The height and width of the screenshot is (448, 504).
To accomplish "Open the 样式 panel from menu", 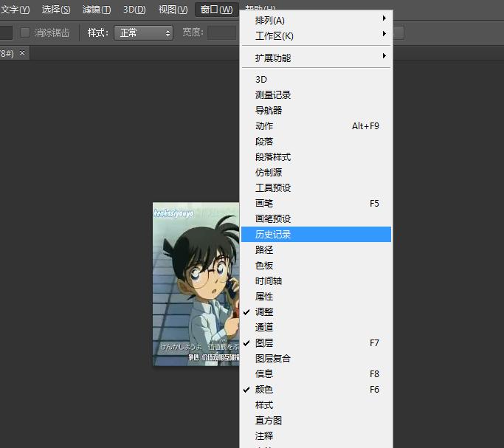I will 317,405.
